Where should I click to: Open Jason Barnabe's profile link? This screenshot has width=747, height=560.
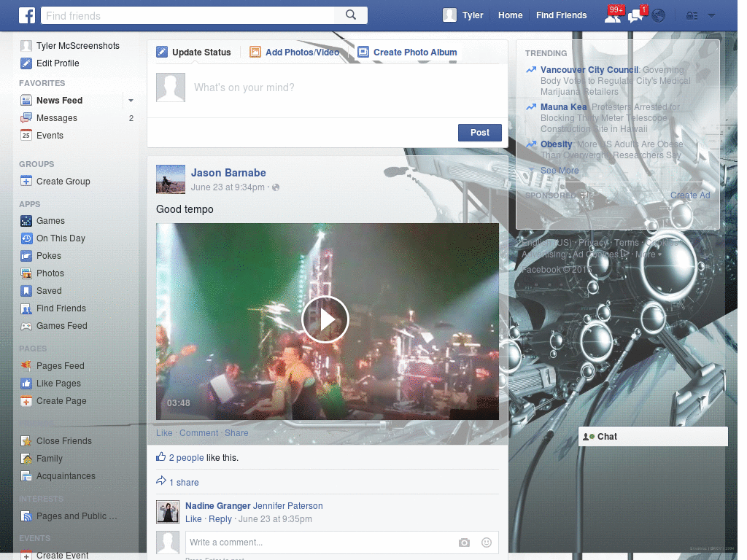point(228,173)
